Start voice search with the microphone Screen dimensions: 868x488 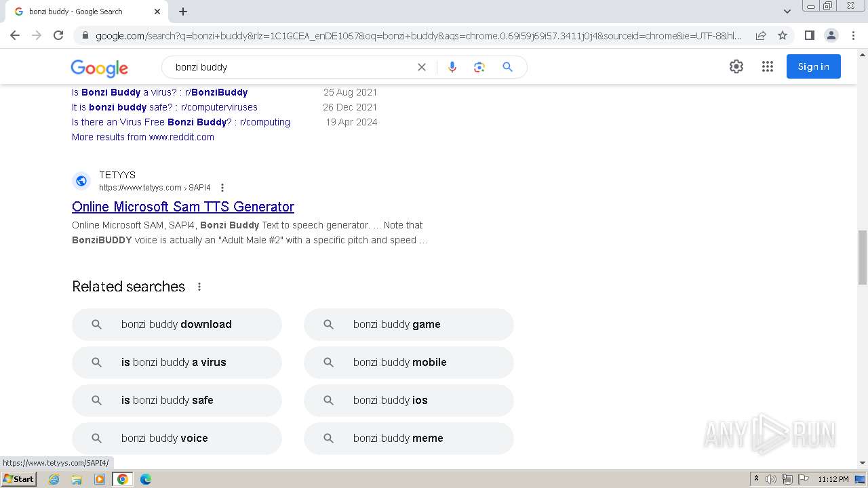452,67
